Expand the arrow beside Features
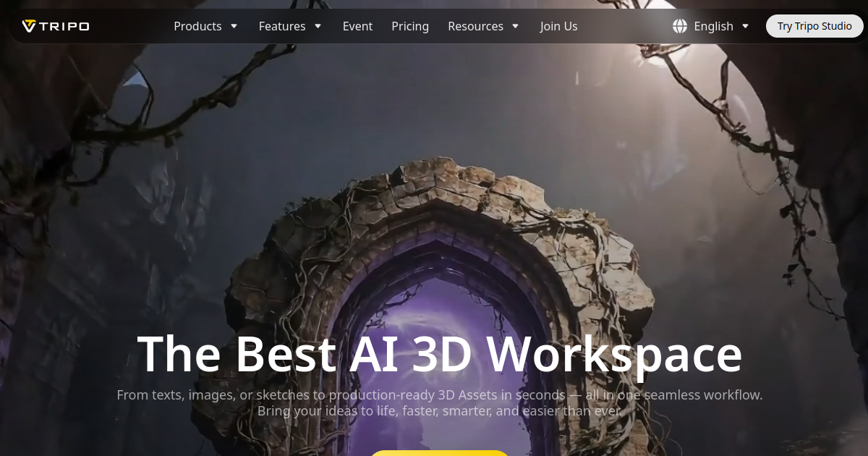Image resolution: width=868 pixels, height=456 pixels. click(318, 26)
